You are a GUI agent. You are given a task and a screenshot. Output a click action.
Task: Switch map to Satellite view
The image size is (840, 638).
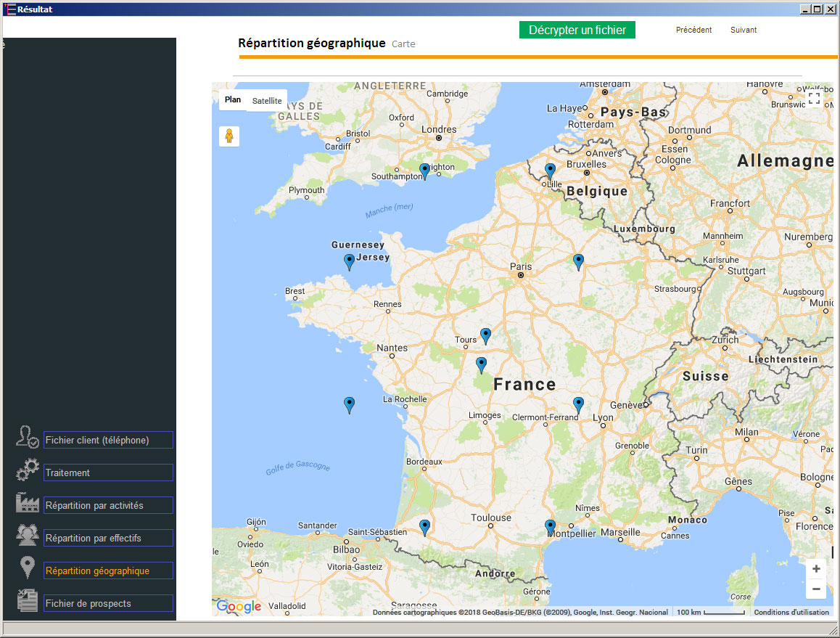click(x=267, y=101)
